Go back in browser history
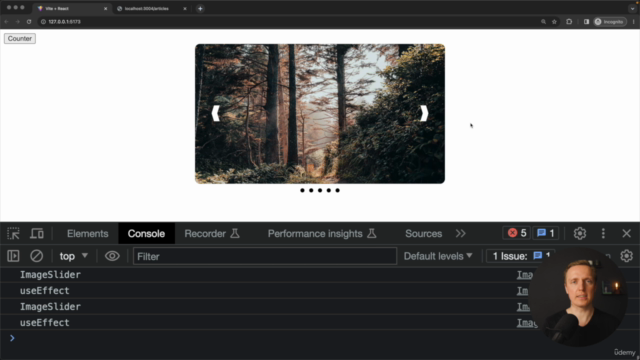The image size is (640, 360). [7, 22]
